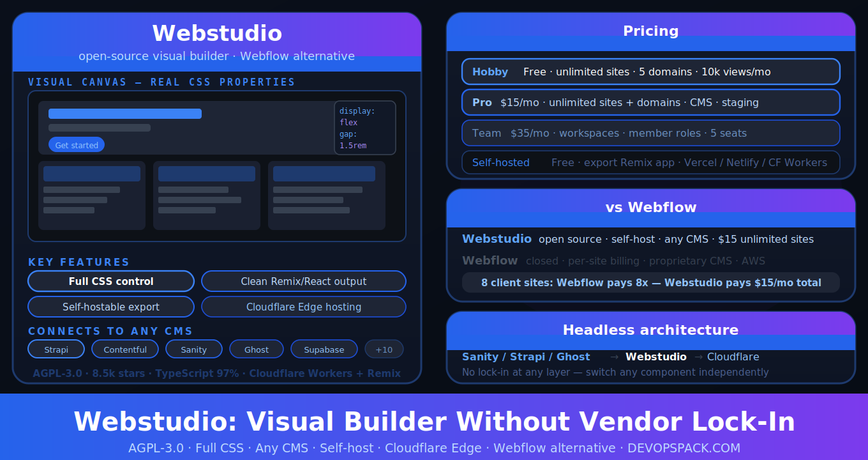The width and height of the screenshot is (868, 460).
Task: Click the Get started button in canvas
Action: [77, 145]
